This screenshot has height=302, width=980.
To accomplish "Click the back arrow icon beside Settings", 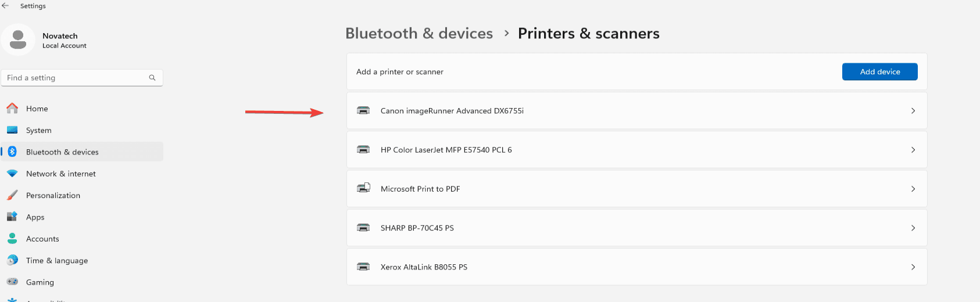I will pyautogui.click(x=5, y=6).
